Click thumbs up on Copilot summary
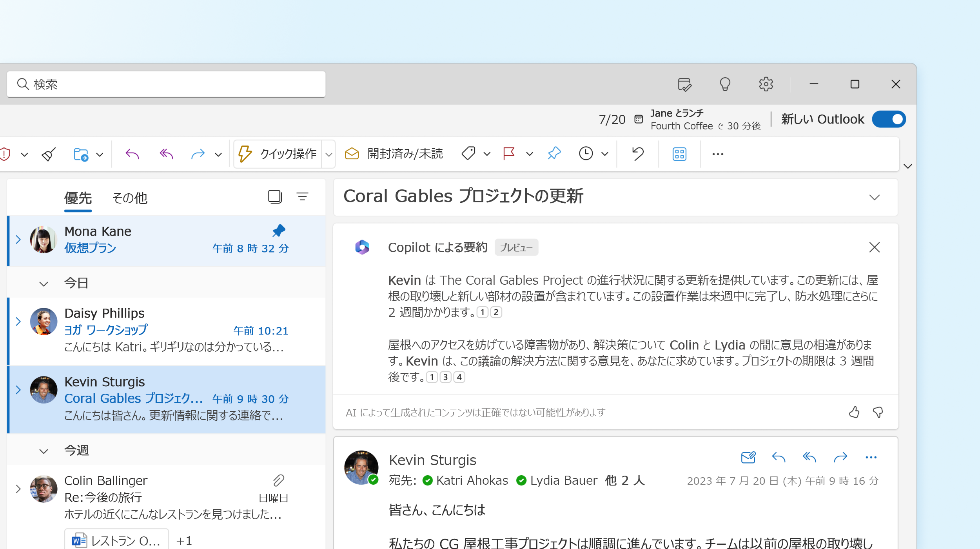The width and height of the screenshot is (980, 549). (x=854, y=412)
